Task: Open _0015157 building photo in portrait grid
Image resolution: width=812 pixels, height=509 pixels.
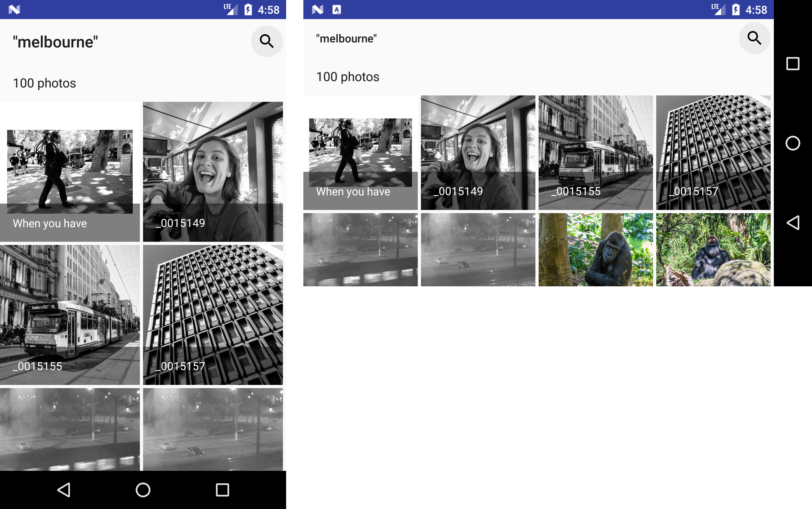Action: 212,315
